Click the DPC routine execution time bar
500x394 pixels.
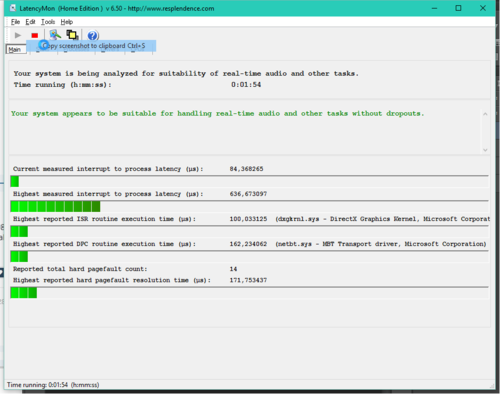[249, 256]
